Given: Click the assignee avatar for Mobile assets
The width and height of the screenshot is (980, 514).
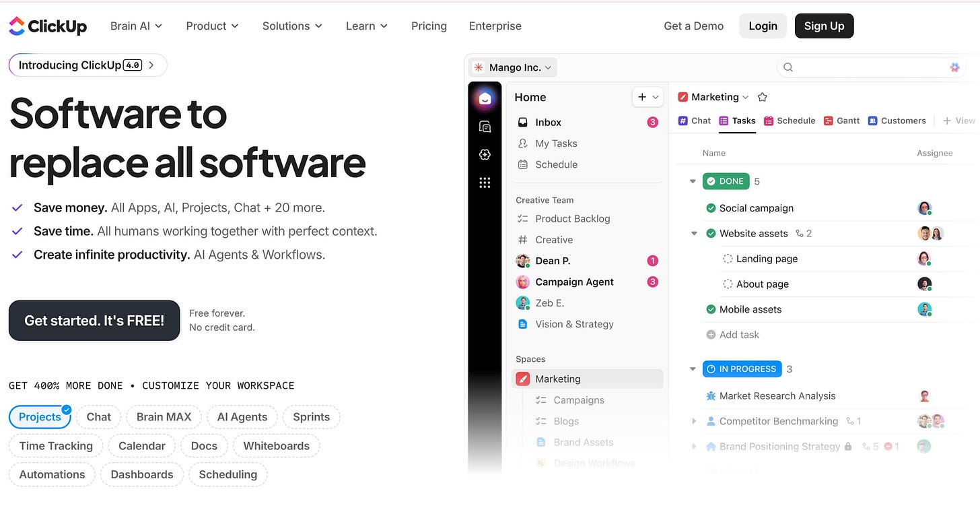Looking at the screenshot, I should (925, 309).
